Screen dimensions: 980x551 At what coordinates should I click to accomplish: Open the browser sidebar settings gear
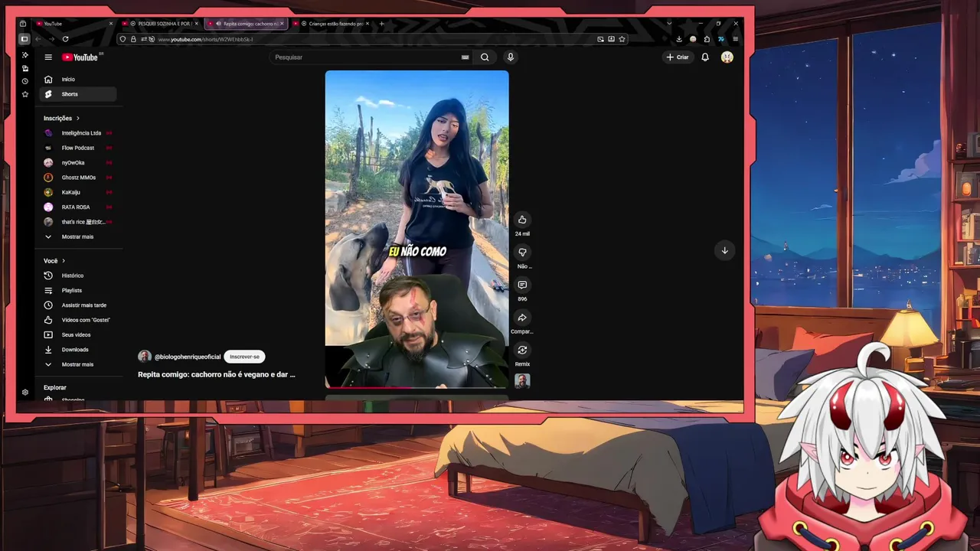(x=24, y=392)
